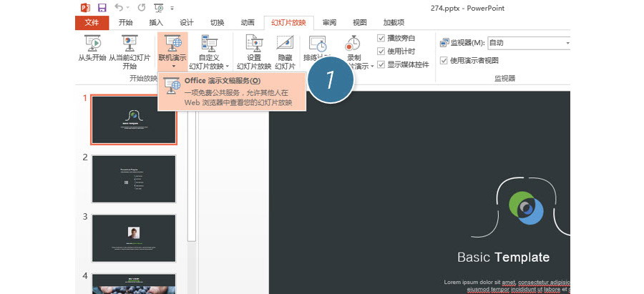Select the 幻灯片放映 ribbon tab
The width and height of the screenshot is (644, 294).
[x=288, y=23]
